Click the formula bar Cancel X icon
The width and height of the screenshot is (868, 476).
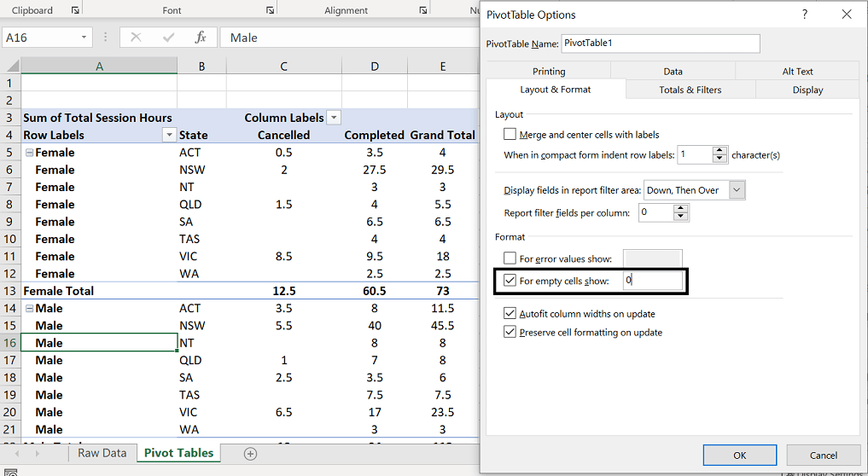coord(136,38)
